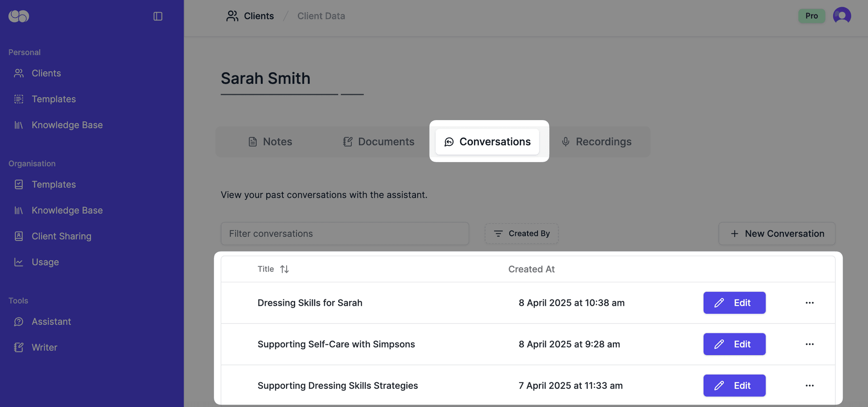Collapse the sidebar using the panel toggle

tap(158, 16)
